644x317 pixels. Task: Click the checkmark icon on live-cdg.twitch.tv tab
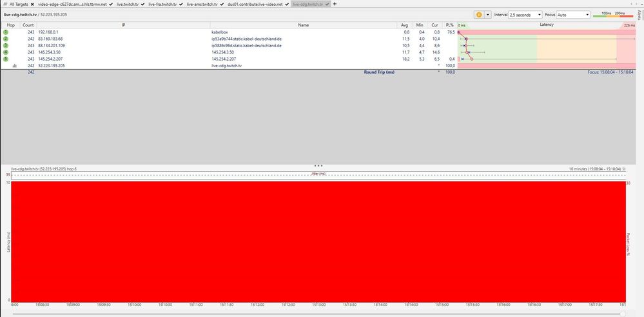327,4
